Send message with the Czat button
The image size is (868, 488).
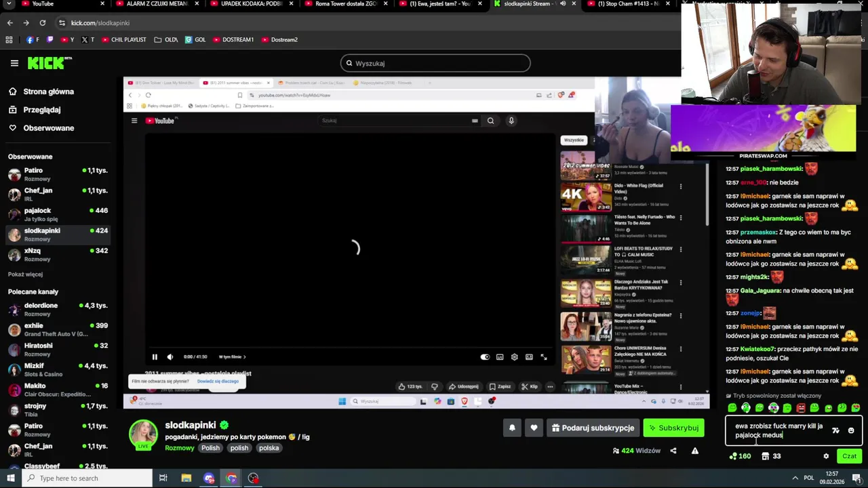point(849,456)
